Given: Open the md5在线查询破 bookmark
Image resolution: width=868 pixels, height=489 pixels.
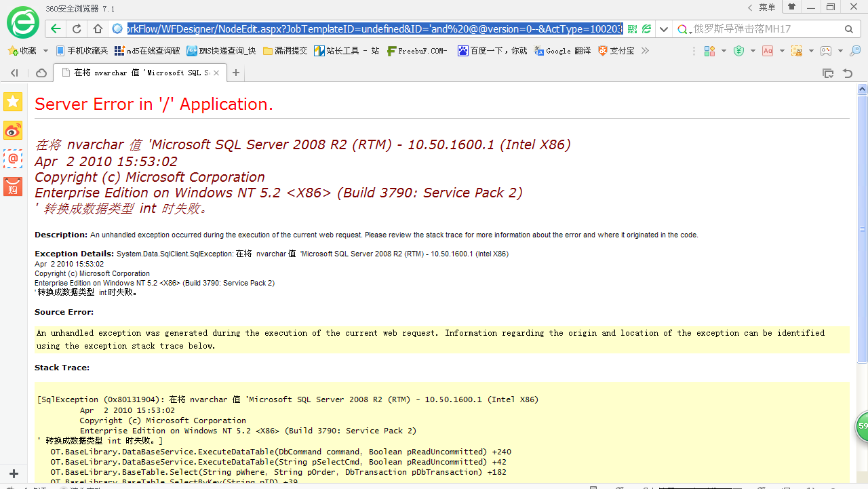Looking at the screenshot, I should pos(147,51).
